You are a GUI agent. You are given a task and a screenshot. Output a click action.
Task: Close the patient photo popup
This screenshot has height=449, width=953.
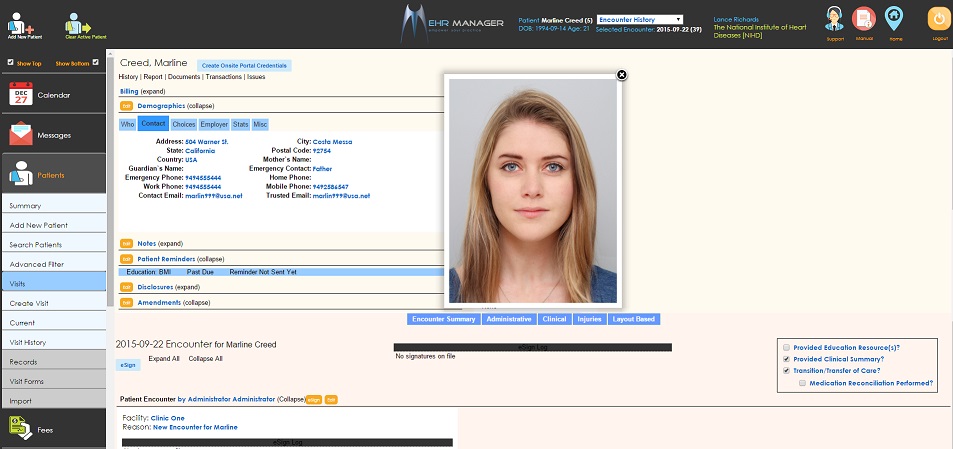621,74
